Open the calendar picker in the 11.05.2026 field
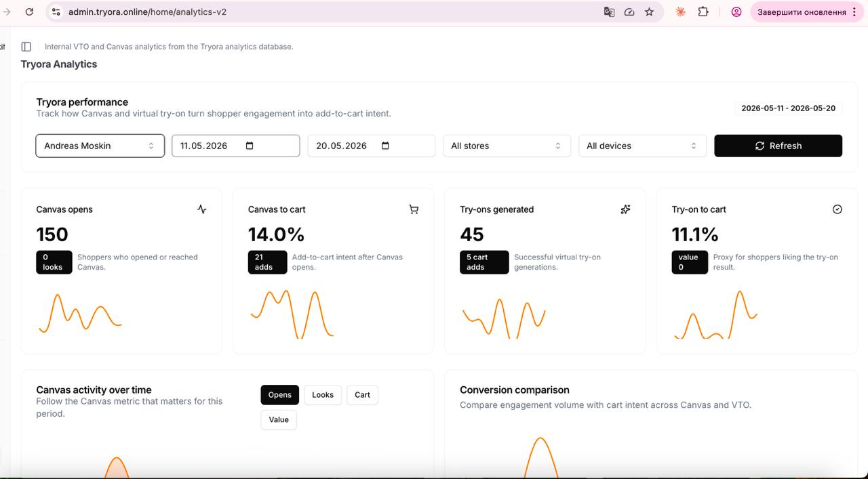Viewport: 868px width, 479px height. point(250,146)
